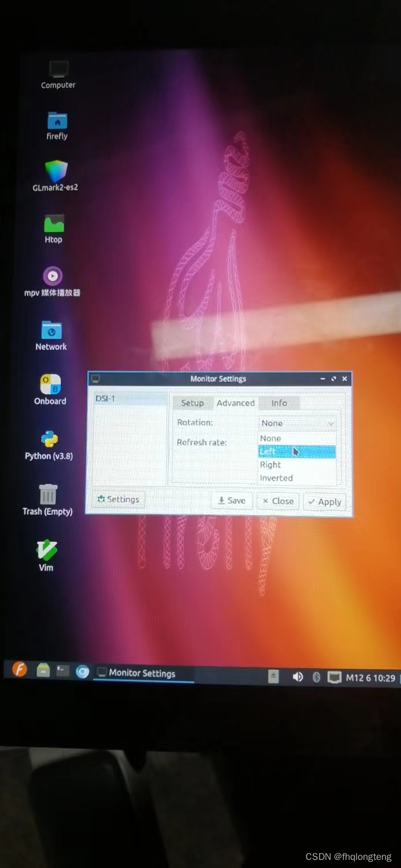
Task: Switch to the Info tab
Action: pos(279,403)
